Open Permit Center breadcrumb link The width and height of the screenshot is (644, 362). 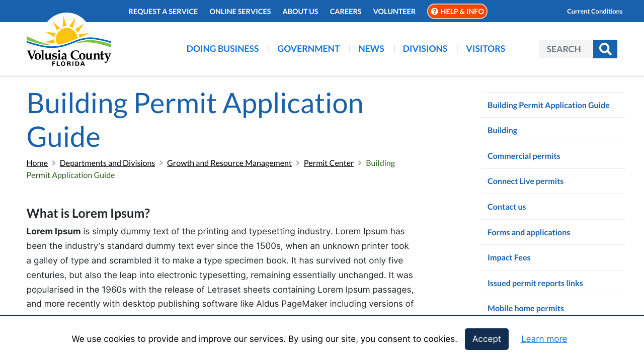point(329,163)
